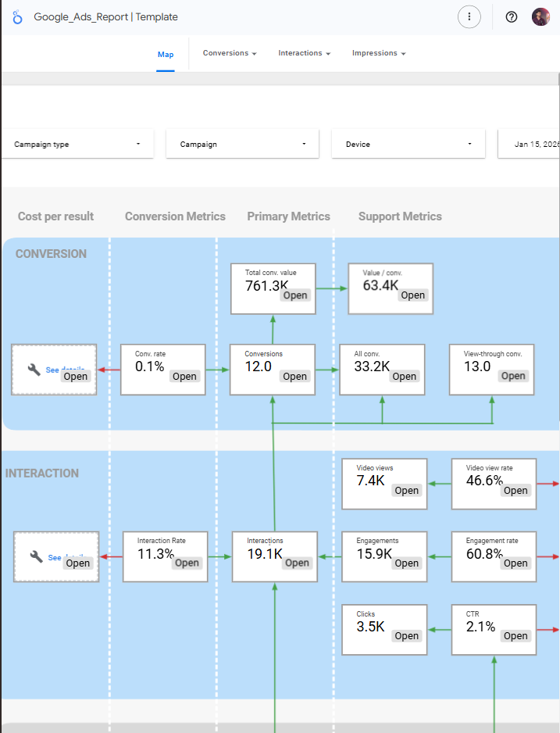560x733 pixels.
Task: Click Open on the Video views card
Action: tap(406, 491)
